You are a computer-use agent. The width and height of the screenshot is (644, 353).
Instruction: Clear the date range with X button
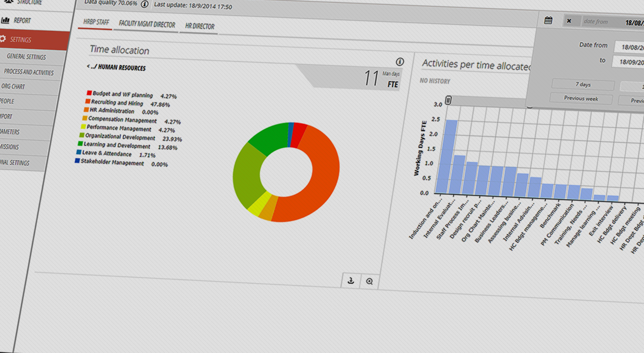coord(569,21)
